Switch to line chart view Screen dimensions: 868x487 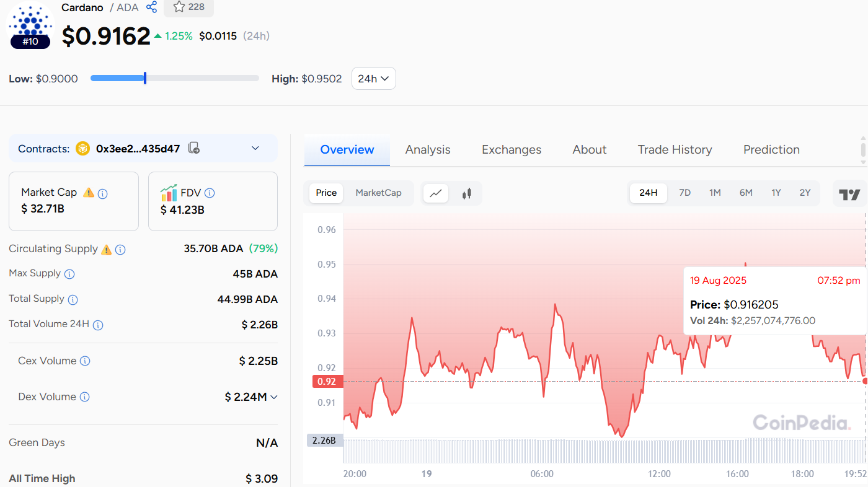pyautogui.click(x=436, y=193)
